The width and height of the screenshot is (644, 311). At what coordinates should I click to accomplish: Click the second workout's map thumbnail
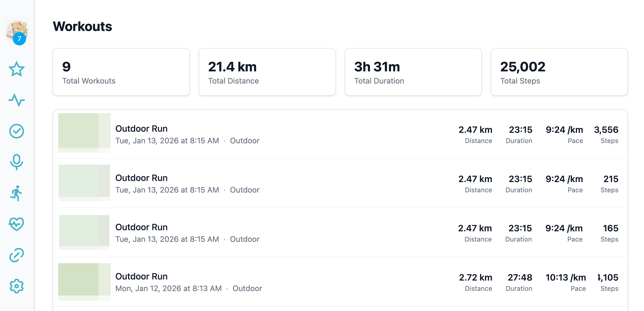[x=84, y=183]
